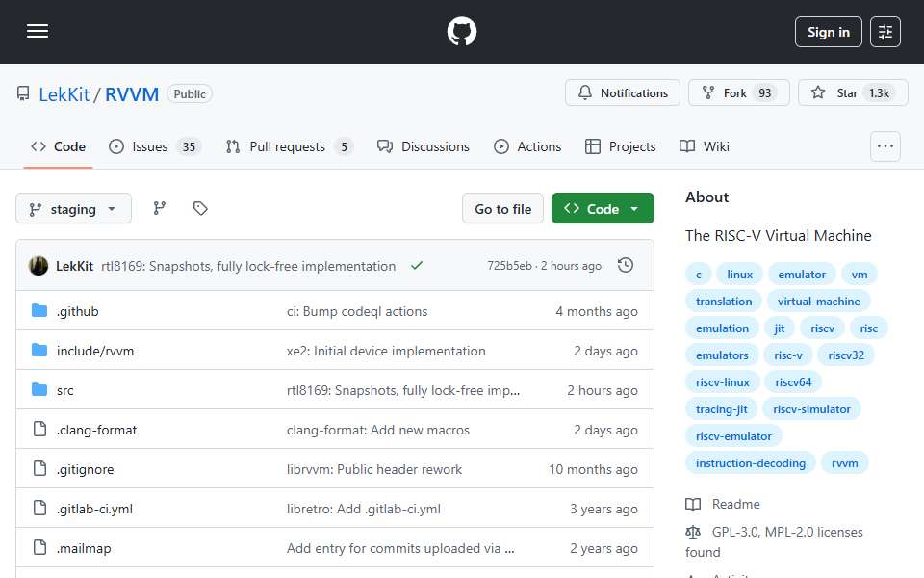Open the include/rvvm folder
This screenshot has height=578, width=924.
coord(95,351)
